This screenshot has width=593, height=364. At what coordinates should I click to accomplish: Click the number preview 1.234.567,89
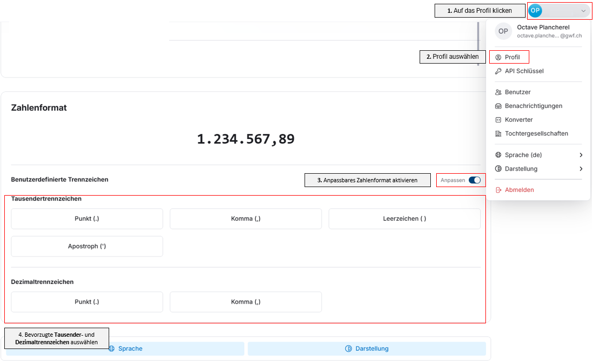[246, 139]
